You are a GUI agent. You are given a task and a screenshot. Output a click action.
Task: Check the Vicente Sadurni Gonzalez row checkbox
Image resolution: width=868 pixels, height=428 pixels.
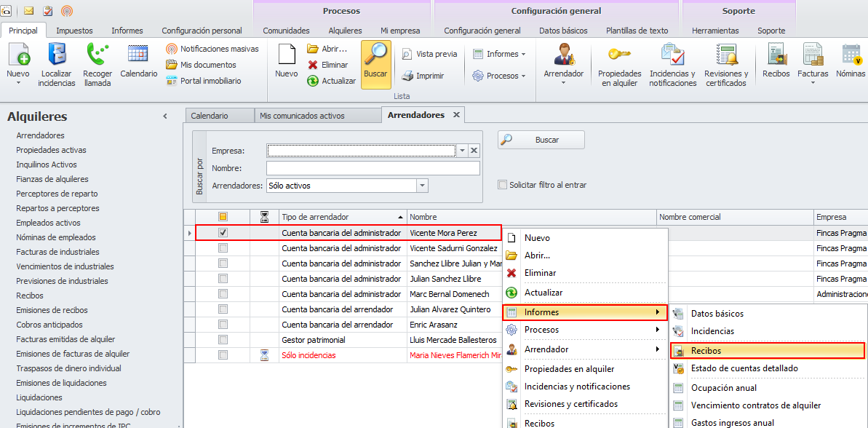pyautogui.click(x=223, y=249)
